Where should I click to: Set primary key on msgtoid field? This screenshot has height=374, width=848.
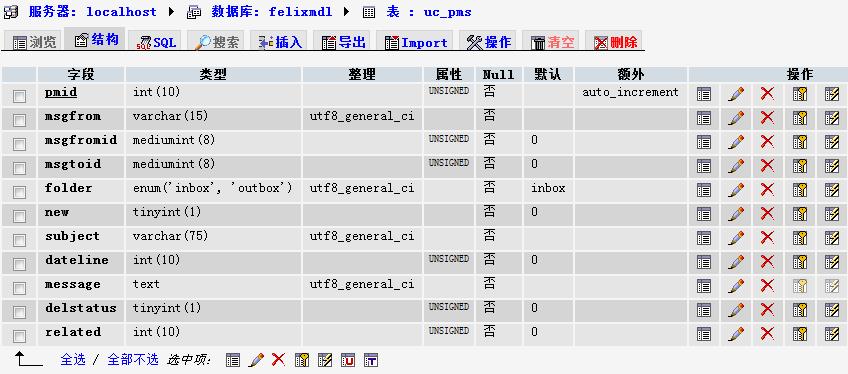click(x=800, y=166)
